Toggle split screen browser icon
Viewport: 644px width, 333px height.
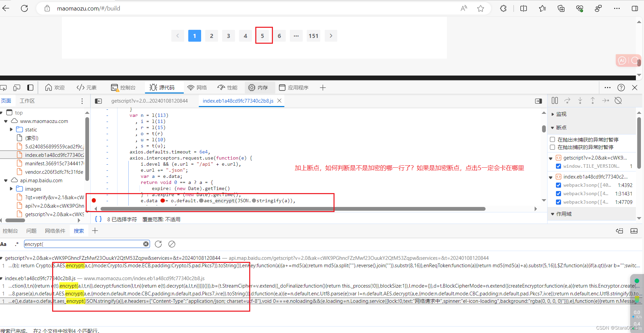pyautogui.click(x=523, y=8)
